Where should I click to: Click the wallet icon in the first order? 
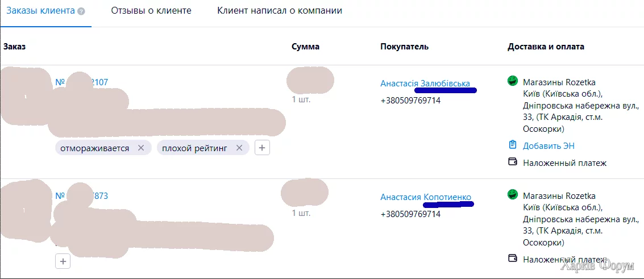(513, 163)
